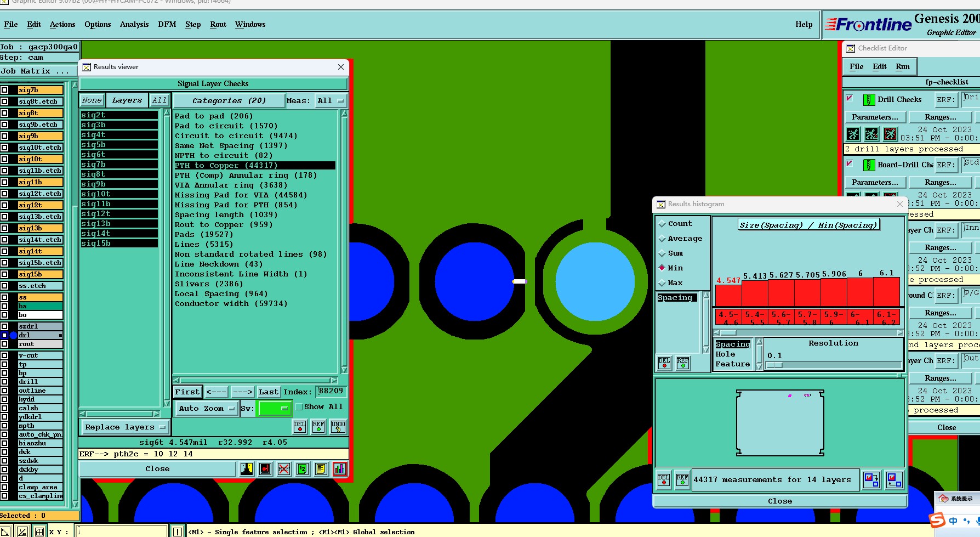Open the Analysis menu
980x537 pixels.
click(x=134, y=25)
